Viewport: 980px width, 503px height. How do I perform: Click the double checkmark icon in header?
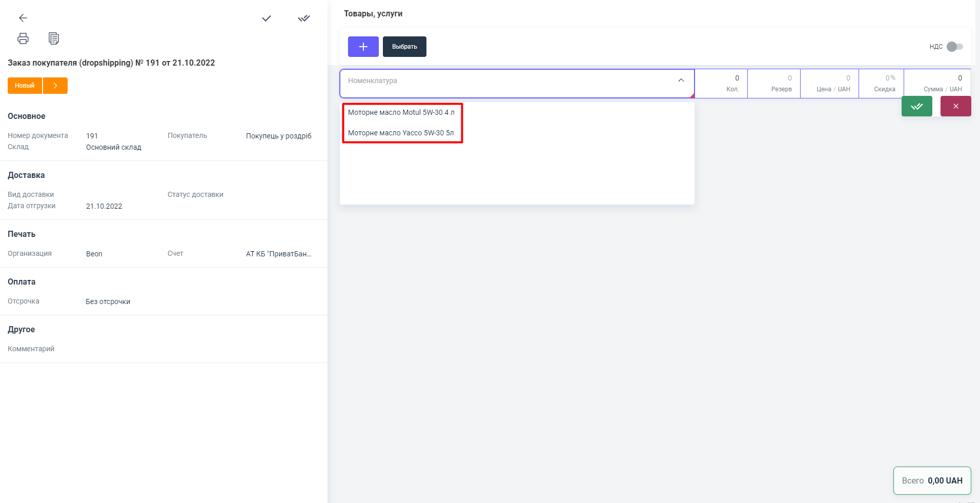pyautogui.click(x=304, y=18)
